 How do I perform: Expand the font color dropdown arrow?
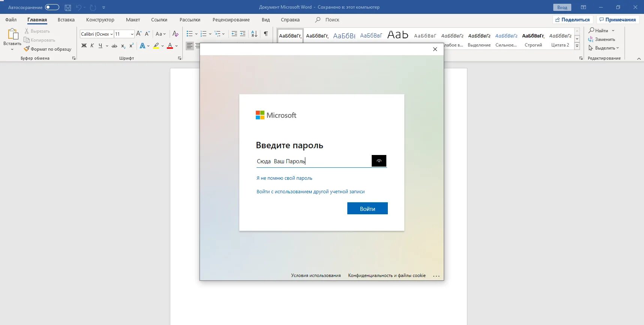coord(177,46)
